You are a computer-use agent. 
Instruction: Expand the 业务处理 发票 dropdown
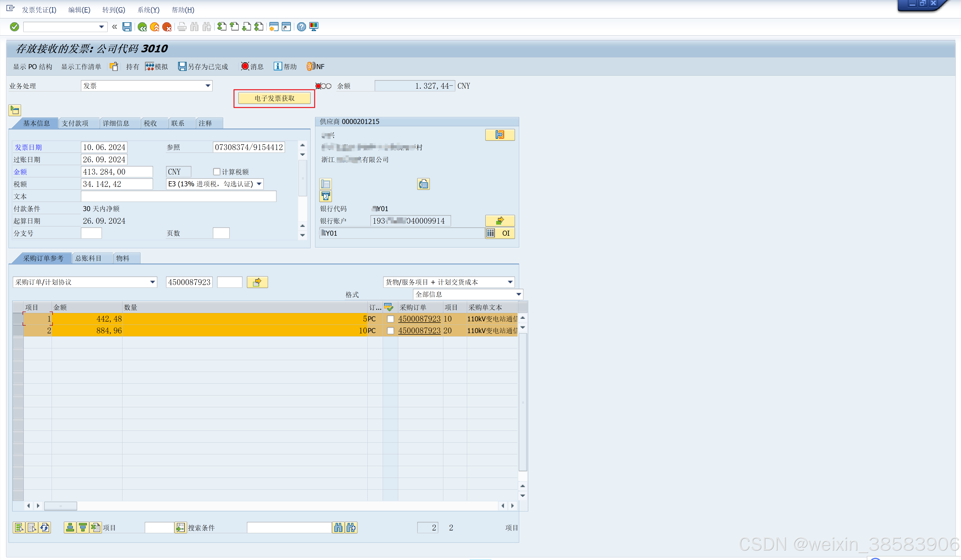coord(208,86)
